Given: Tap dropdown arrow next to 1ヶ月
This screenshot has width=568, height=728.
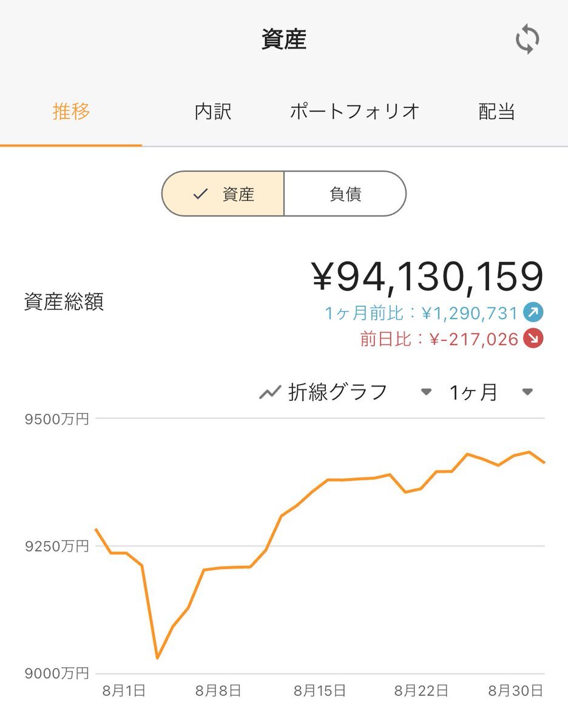Looking at the screenshot, I should (527, 393).
